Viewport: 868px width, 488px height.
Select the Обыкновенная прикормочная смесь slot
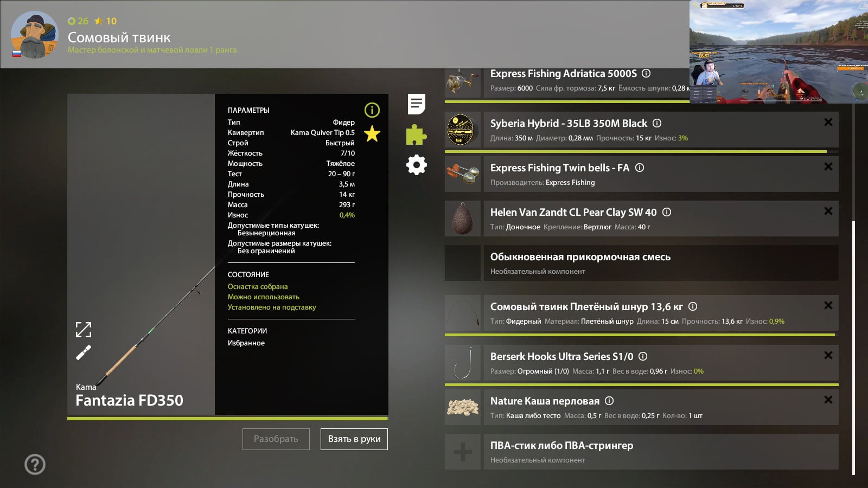point(642,263)
